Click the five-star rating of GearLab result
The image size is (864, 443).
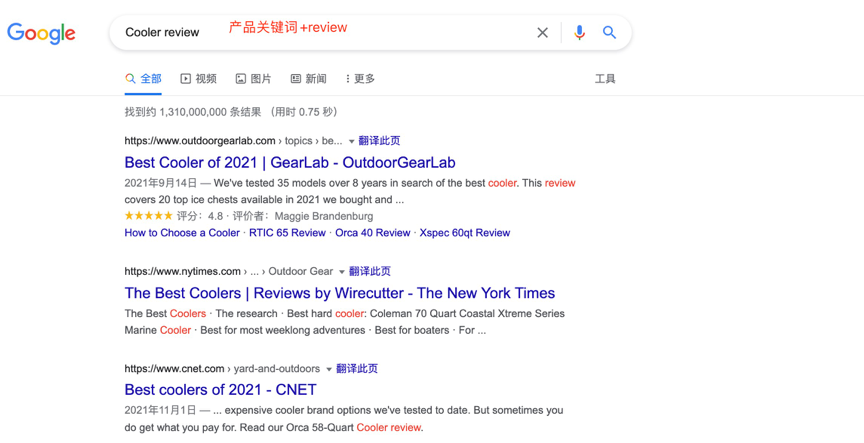(x=148, y=216)
